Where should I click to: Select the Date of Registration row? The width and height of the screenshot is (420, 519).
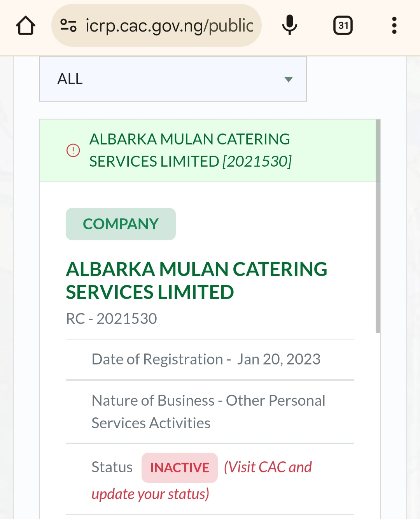pyautogui.click(x=206, y=359)
